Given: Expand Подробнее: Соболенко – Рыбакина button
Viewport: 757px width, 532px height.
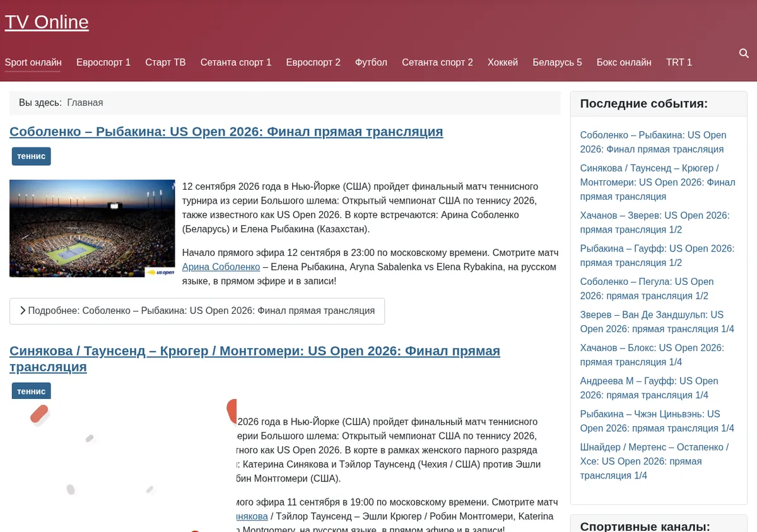Looking at the screenshot, I should point(197,311).
